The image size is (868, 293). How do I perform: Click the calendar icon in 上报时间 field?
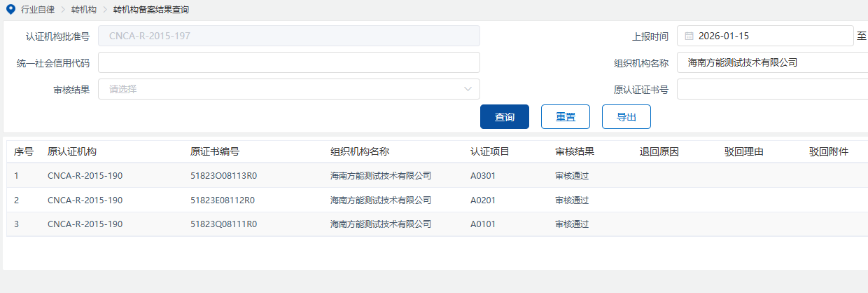(x=689, y=36)
